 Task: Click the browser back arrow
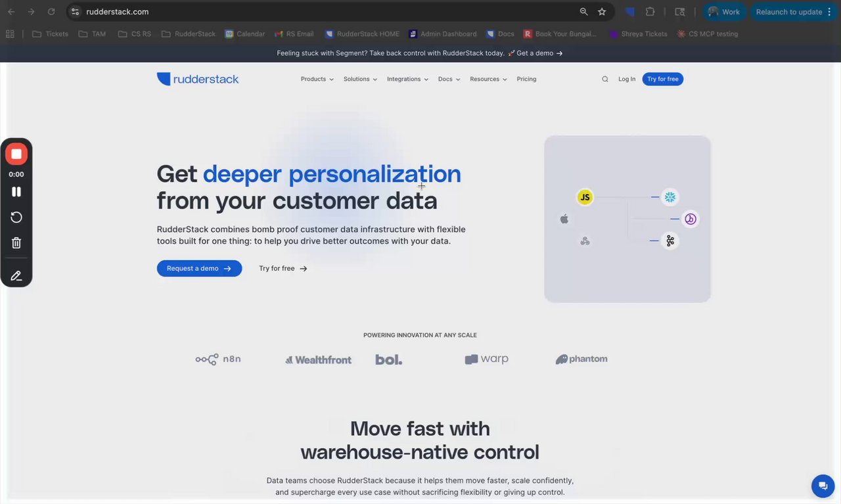(x=11, y=12)
